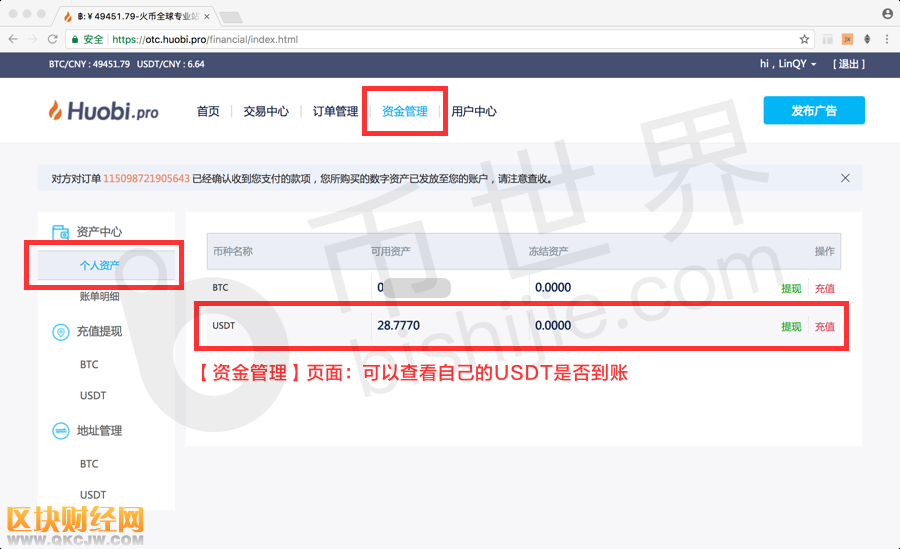This screenshot has width=900, height=549.
Task: Open 用户中心 menu item
Action: click(474, 111)
